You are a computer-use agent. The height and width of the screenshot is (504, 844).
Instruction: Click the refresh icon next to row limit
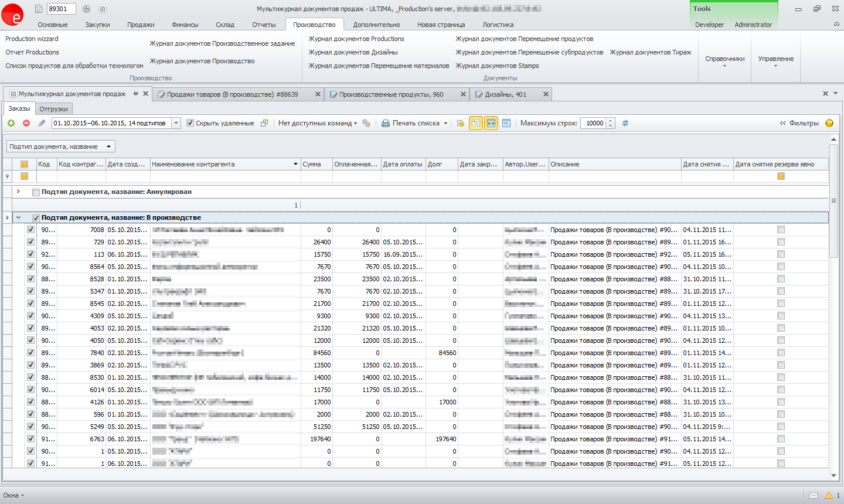click(x=625, y=123)
